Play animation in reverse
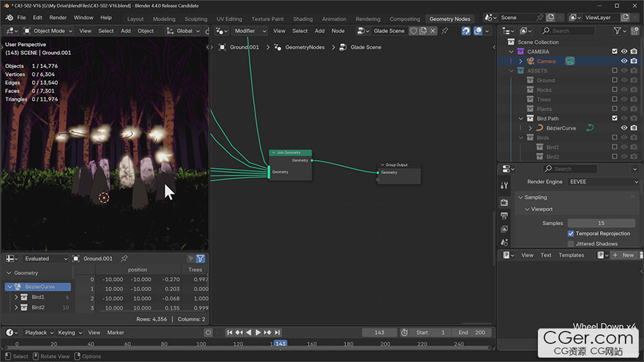644x362 pixels. (249, 333)
